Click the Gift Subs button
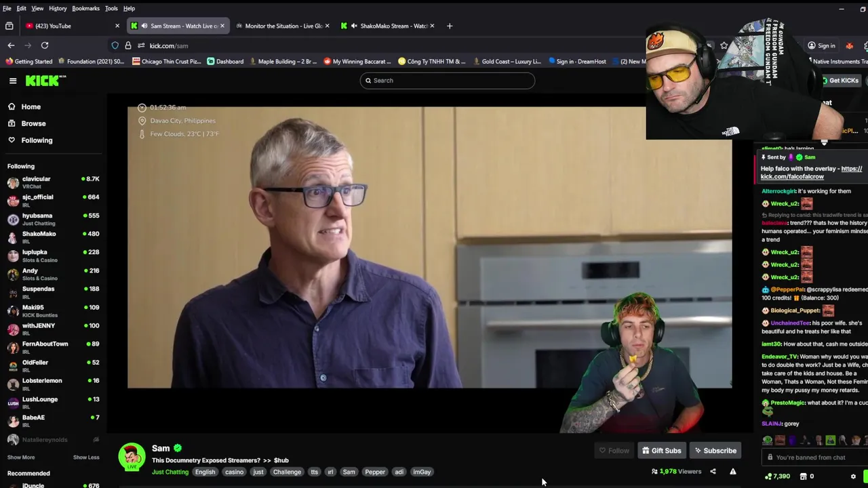868x488 pixels. click(661, 451)
